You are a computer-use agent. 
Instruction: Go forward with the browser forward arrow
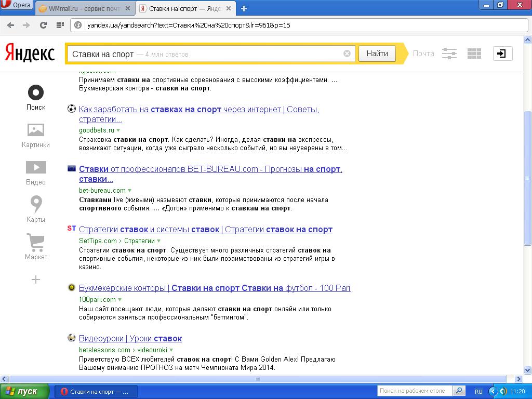tap(26, 25)
